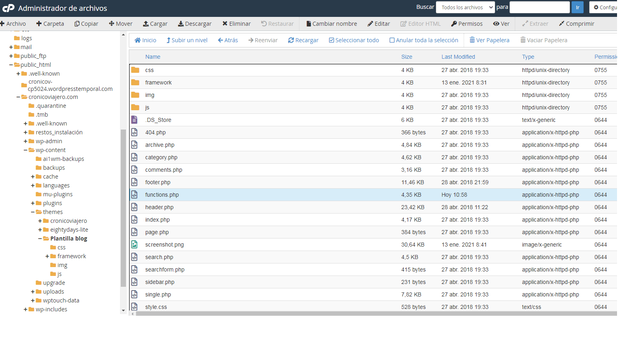Screen dimensions: 644x362
Task: Click the Mover toolbar button
Action: (120, 24)
